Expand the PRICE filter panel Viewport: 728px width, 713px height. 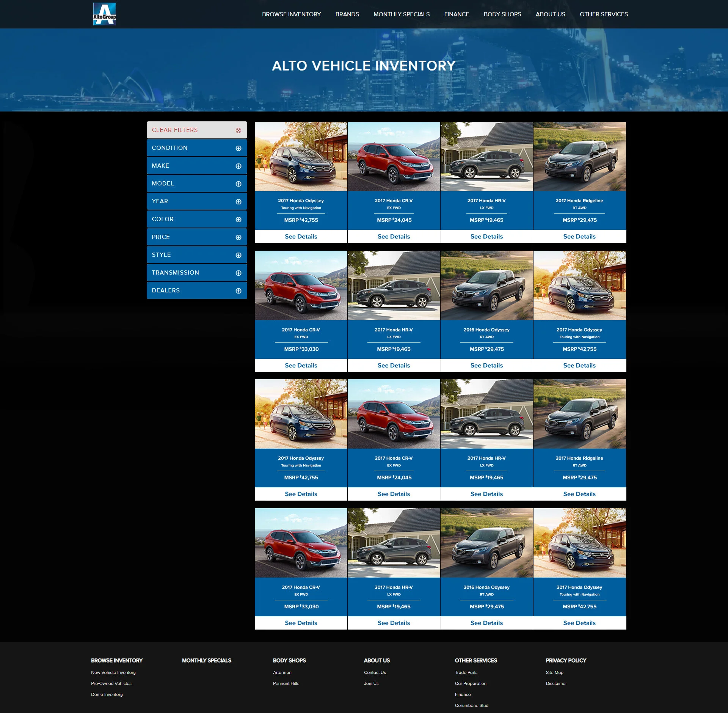tap(197, 237)
